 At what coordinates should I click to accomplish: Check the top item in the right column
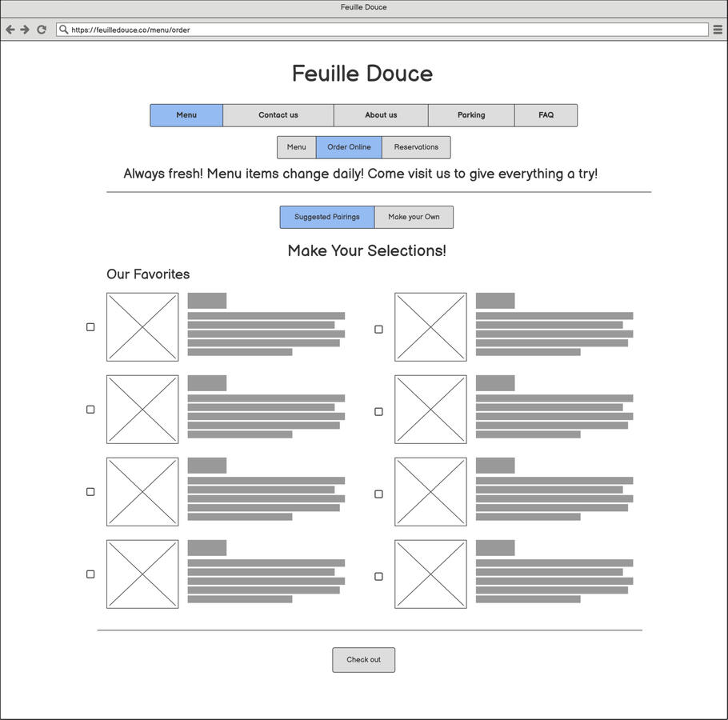pyautogui.click(x=378, y=328)
